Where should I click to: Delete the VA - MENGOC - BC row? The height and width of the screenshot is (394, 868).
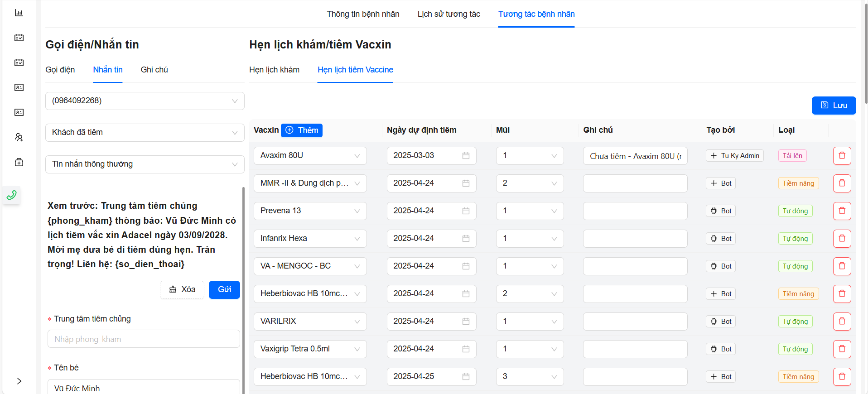842,266
